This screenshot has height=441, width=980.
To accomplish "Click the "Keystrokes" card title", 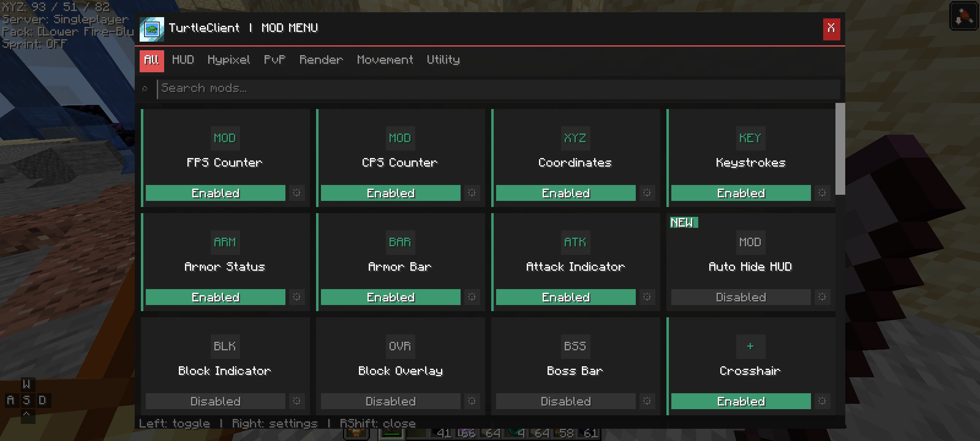I will 751,163.
